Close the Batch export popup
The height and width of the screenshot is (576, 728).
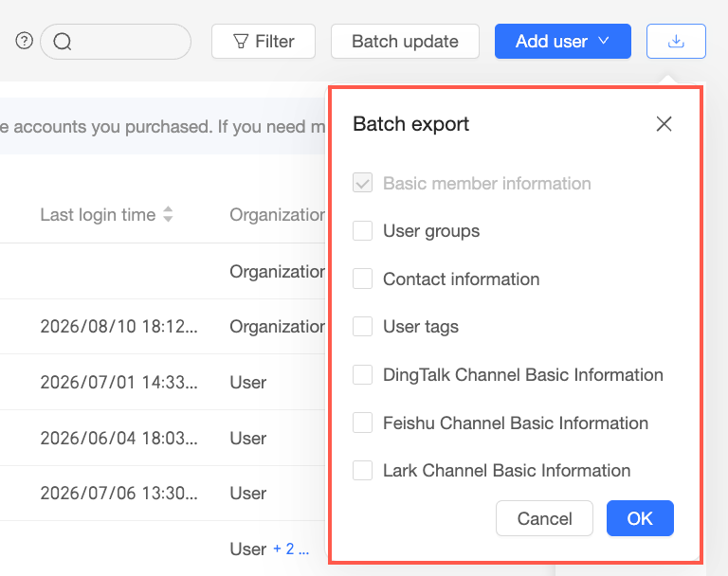[664, 124]
